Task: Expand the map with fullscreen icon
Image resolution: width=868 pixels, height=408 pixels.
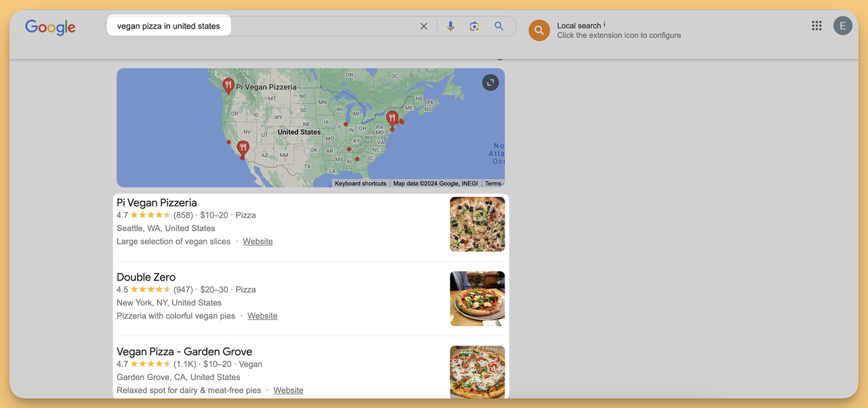Action: click(490, 83)
